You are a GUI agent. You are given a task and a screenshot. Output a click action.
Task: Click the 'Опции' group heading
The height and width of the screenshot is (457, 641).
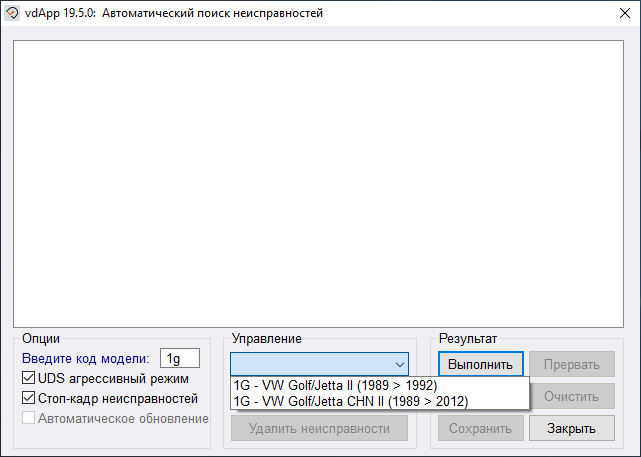click(x=41, y=339)
